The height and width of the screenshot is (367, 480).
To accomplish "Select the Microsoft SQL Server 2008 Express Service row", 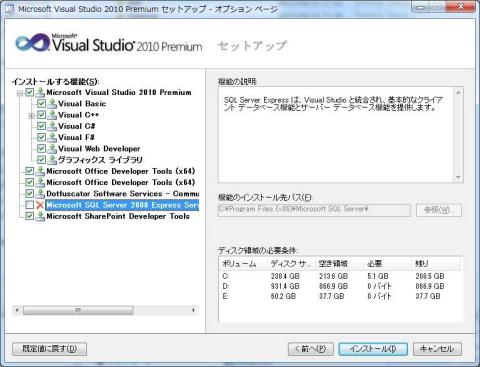I will tap(122, 205).
